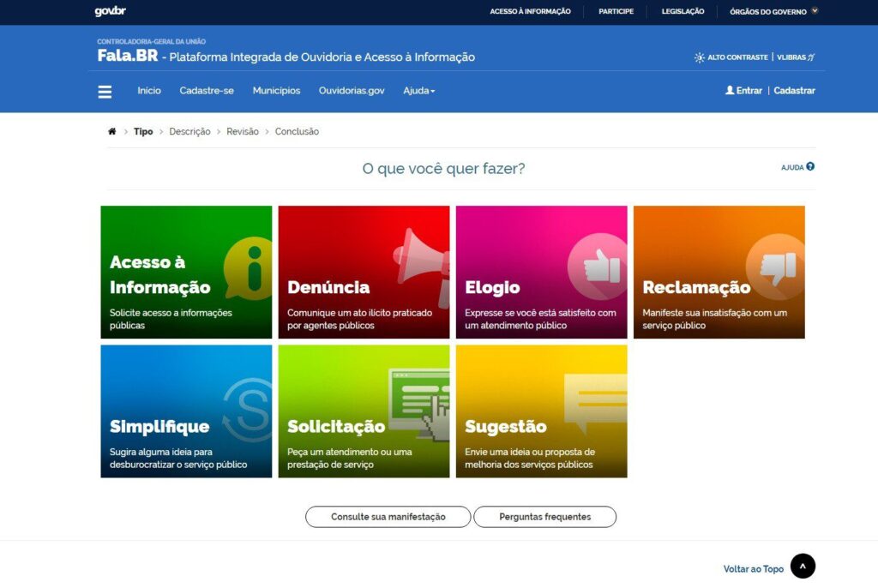The height and width of the screenshot is (588, 878).
Task: Click 'Controladoria-Geral da União' text
Action: click(151, 41)
